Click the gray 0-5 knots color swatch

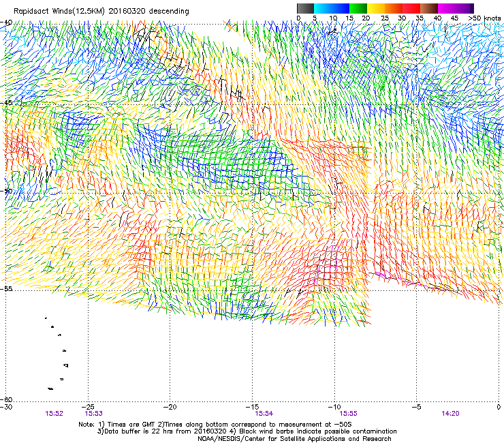[x=305, y=8]
